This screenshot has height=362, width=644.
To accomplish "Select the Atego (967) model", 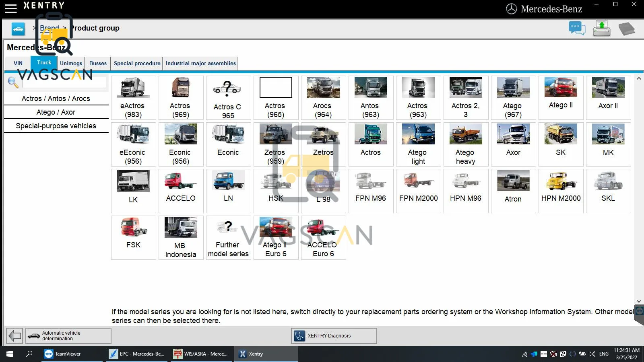I will [x=513, y=98].
